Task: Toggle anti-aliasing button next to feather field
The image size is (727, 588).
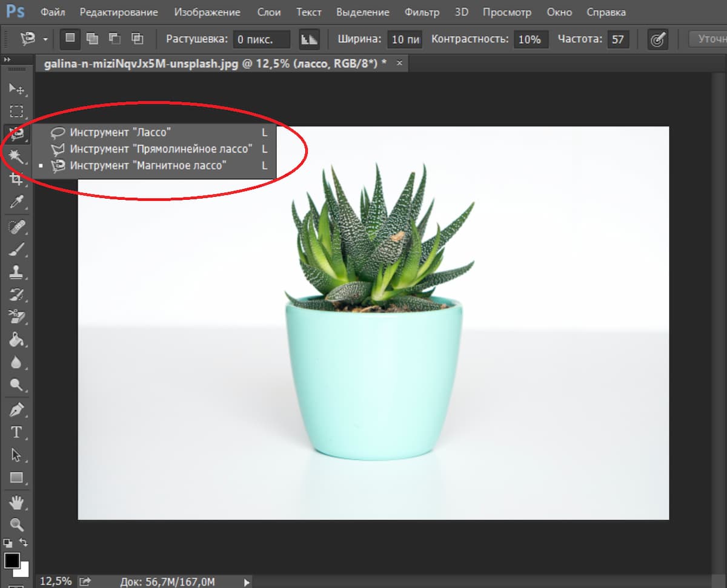Action: tap(309, 39)
